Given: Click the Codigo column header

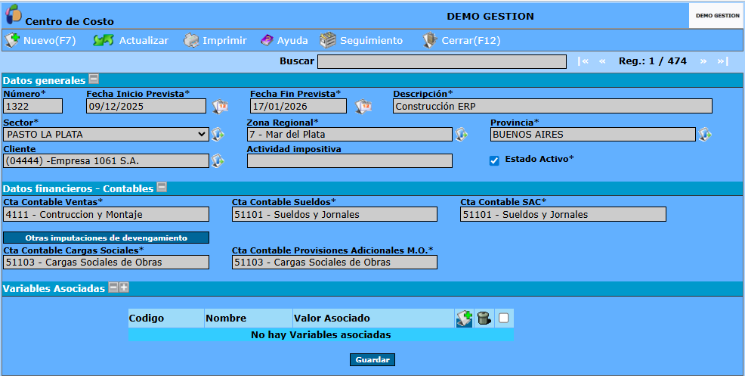Looking at the screenshot, I should tap(166, 318).
